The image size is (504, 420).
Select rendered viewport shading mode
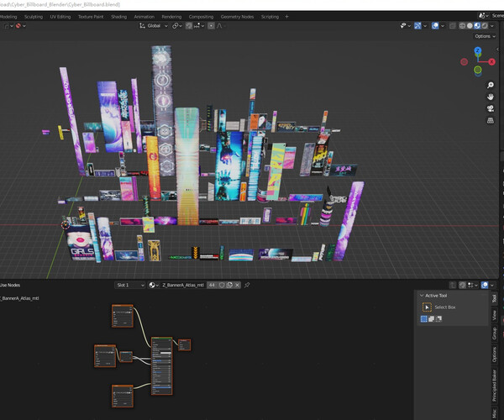click(485, 26)
